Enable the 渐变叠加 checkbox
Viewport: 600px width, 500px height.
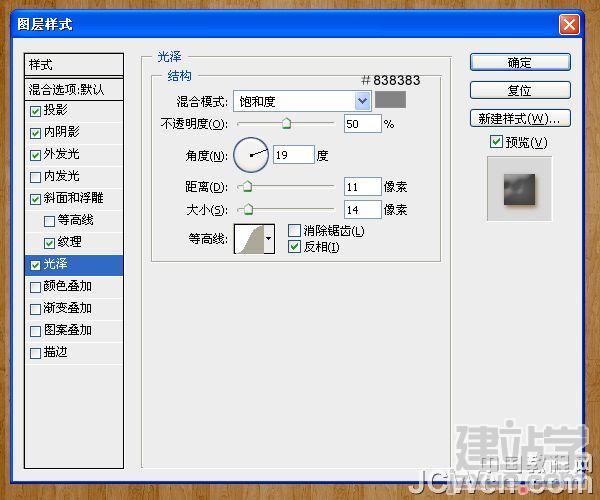coord(35,309)
